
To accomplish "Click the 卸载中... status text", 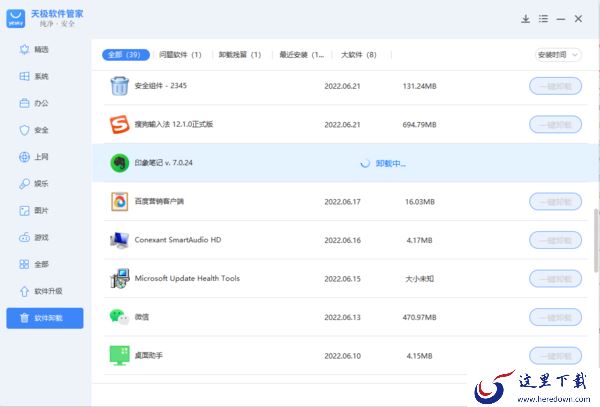I will point(391,163).
